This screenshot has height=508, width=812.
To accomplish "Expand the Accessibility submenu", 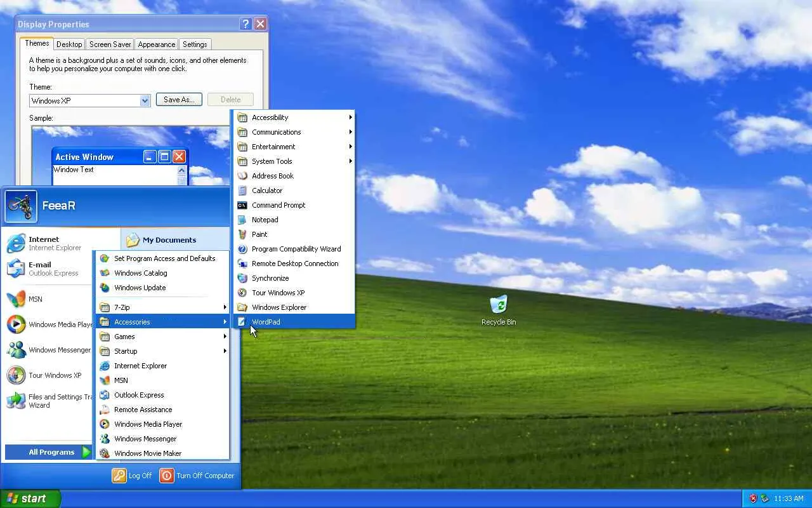I will [294, 117].
